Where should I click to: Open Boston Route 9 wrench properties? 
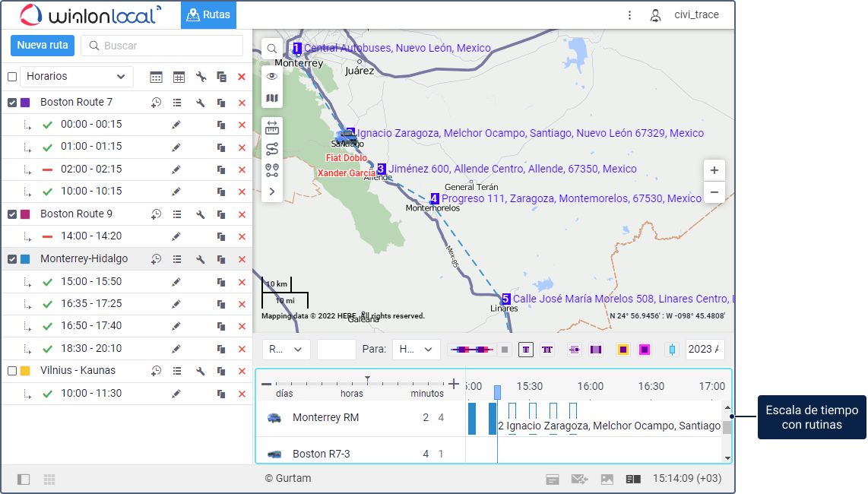coord(201,214)
